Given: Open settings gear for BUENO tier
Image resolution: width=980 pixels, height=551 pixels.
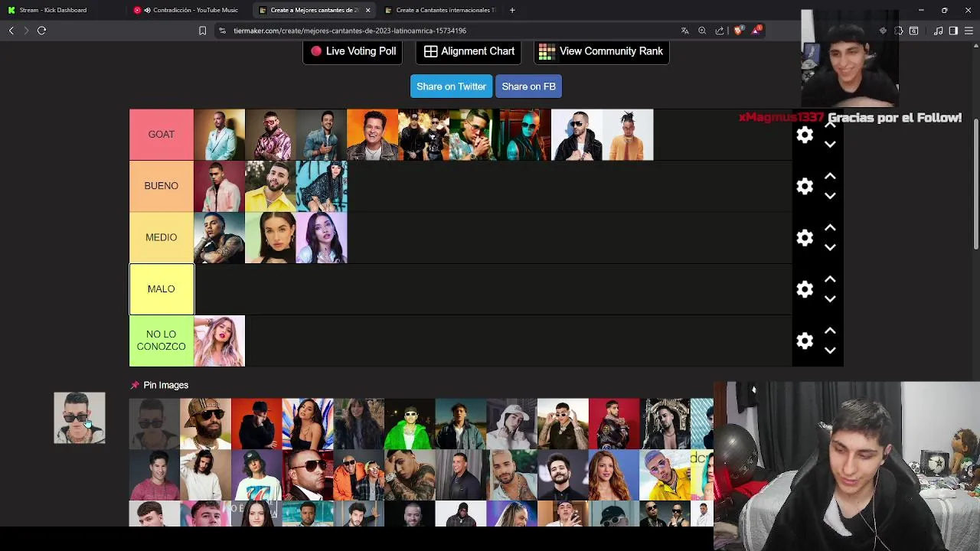Looking at the screenshot, I should pos(805,186).
